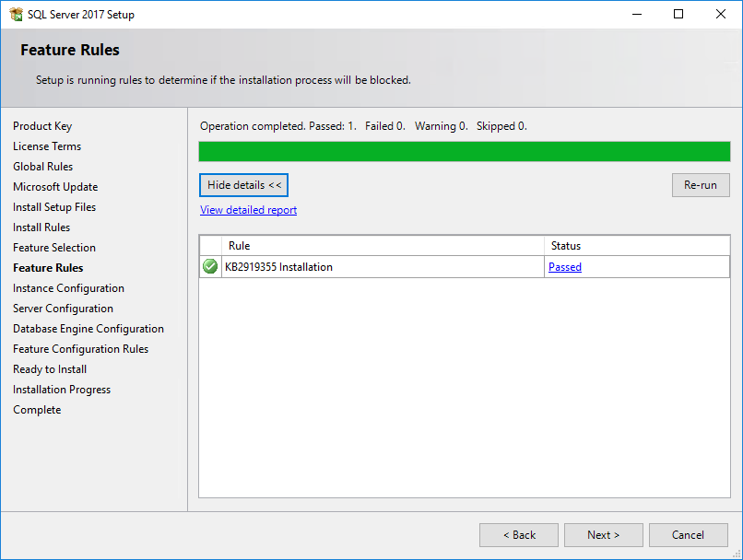743x560 pixels.
Task: Click the Rule column header
Action: coord(383,246)
